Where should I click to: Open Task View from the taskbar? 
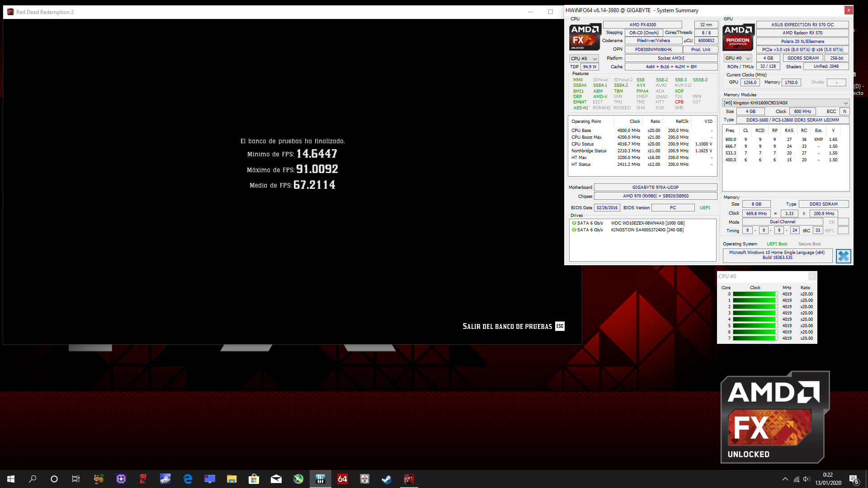76,479
